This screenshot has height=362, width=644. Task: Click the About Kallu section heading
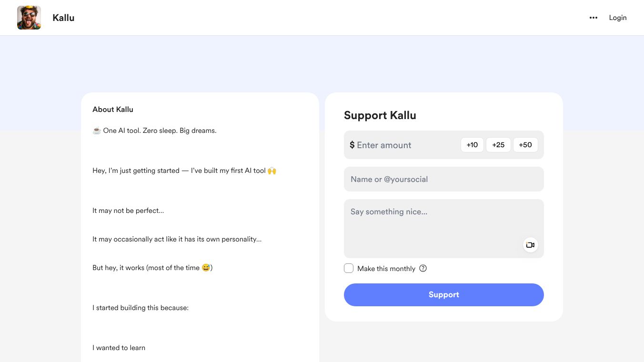pyautogui.click(x=113, y=109)
